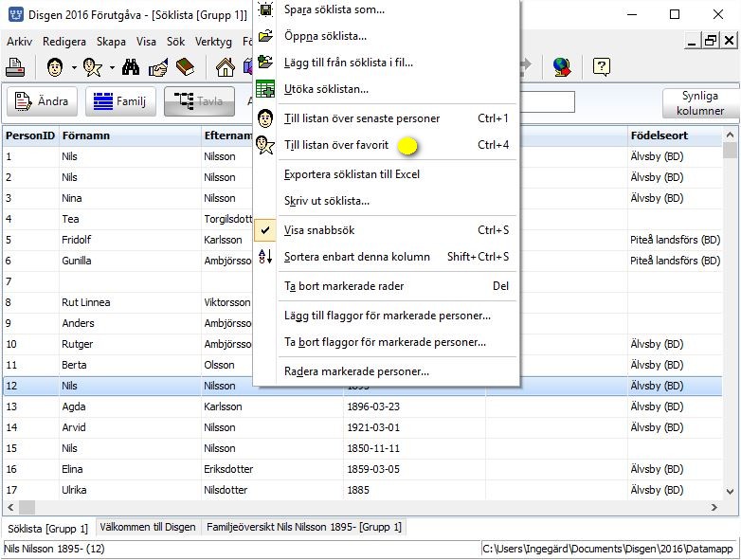Choose Radera markerade personer...
The width and height of the screenshot is (741, 560).
pyautogui.click(x=387, y=371)
